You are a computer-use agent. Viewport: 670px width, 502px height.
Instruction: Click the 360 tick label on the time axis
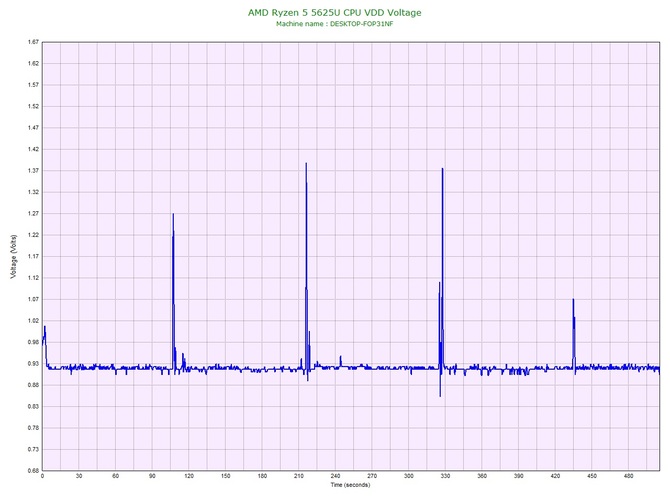click(482, 476)
